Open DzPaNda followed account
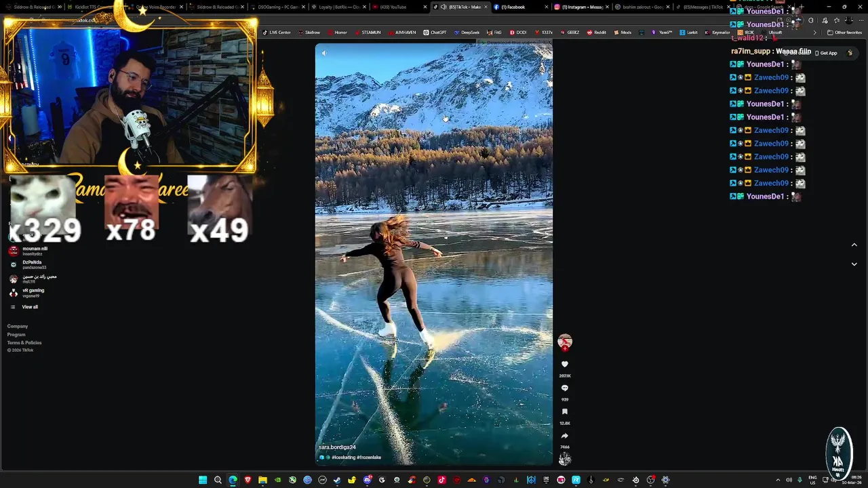Image resolution: width=868 pixels, height=488 pixels. [31, 264]
